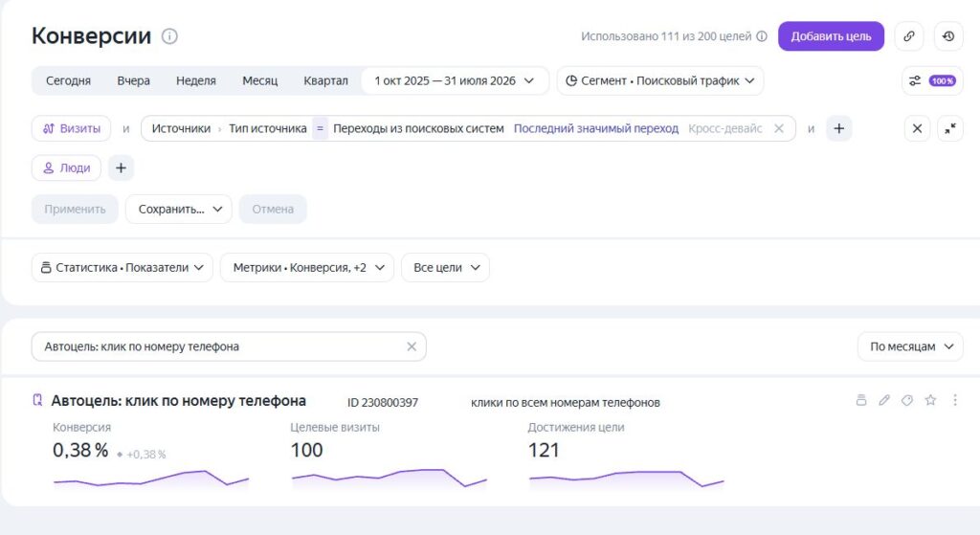
Task: Click the info icon beside goals usage counter
Action: point(761,36)
